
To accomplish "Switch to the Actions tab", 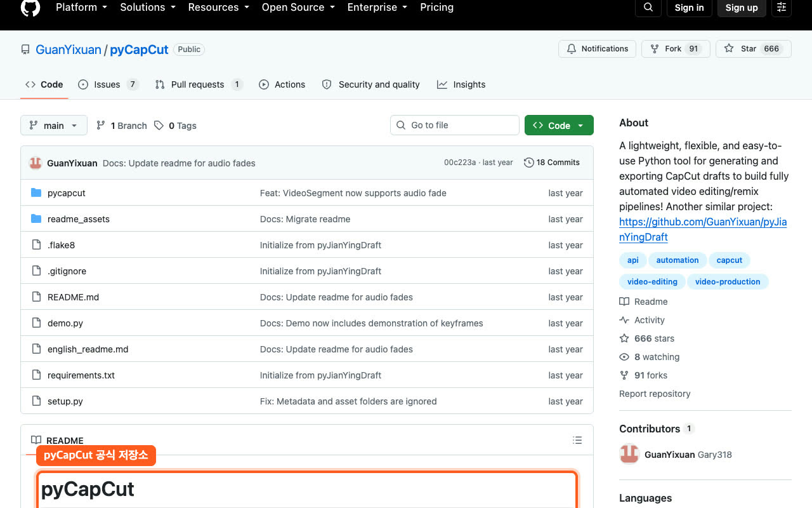I will (x=282, y=84).
